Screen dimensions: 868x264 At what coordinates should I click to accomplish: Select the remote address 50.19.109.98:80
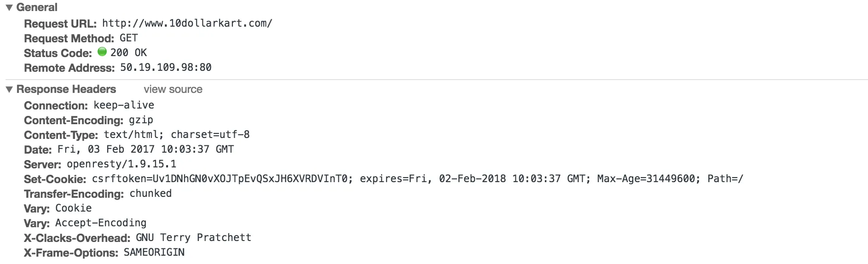pyautogui.click(x=166, y=68)
